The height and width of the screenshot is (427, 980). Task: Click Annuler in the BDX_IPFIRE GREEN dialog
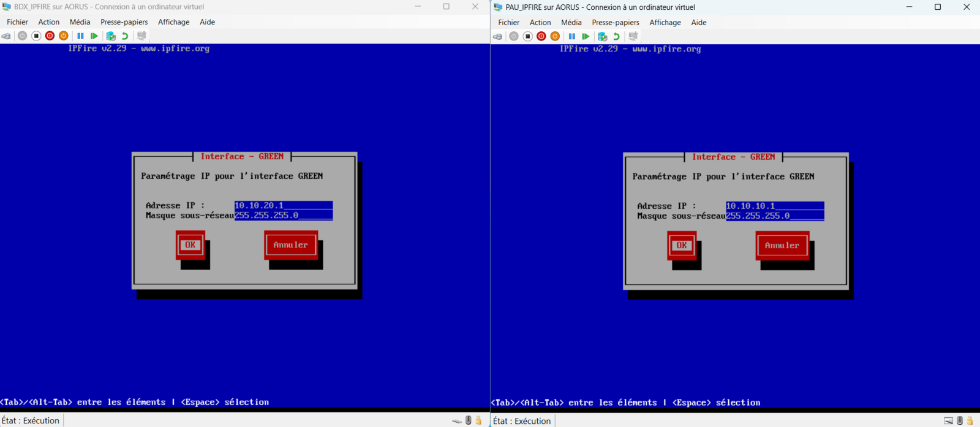tap(290, 245)
